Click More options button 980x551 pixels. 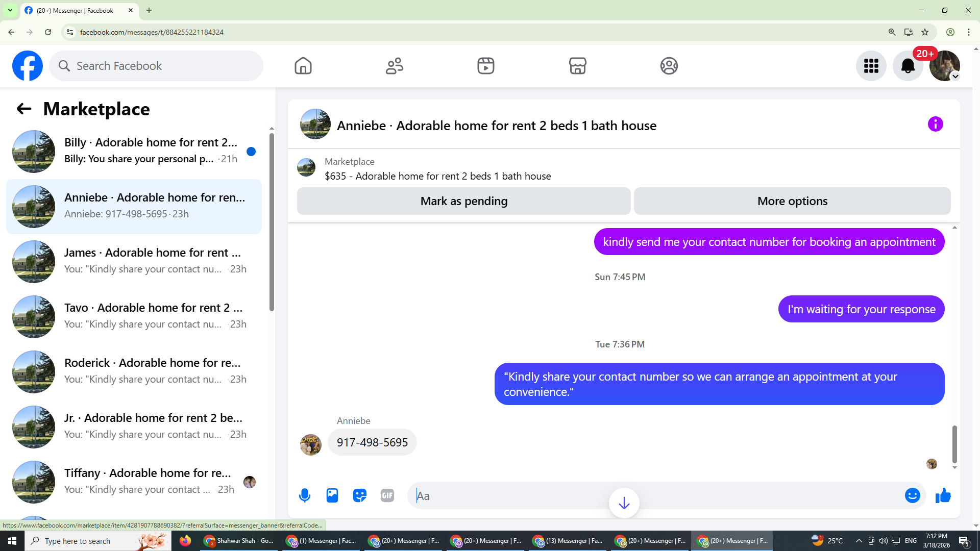point(792,201)
